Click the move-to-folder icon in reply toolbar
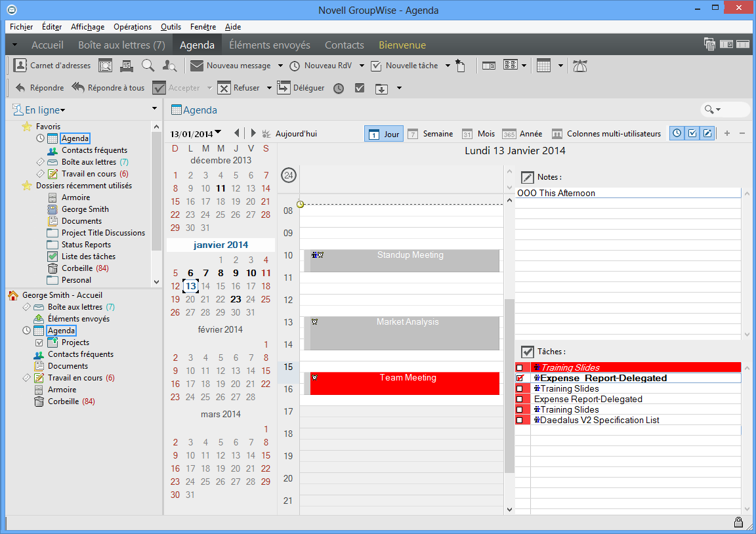 (x=381, y=89)
